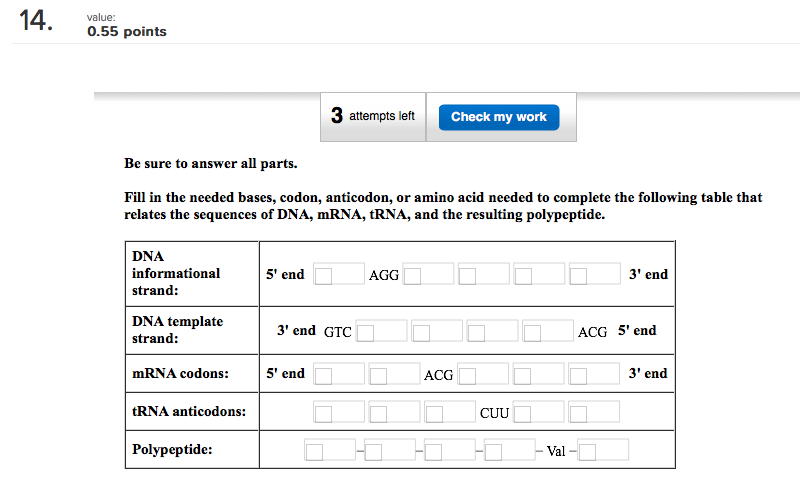Click input box immediately right of AGG
This screenshot has width=800, height=481.
pos(428,274)
